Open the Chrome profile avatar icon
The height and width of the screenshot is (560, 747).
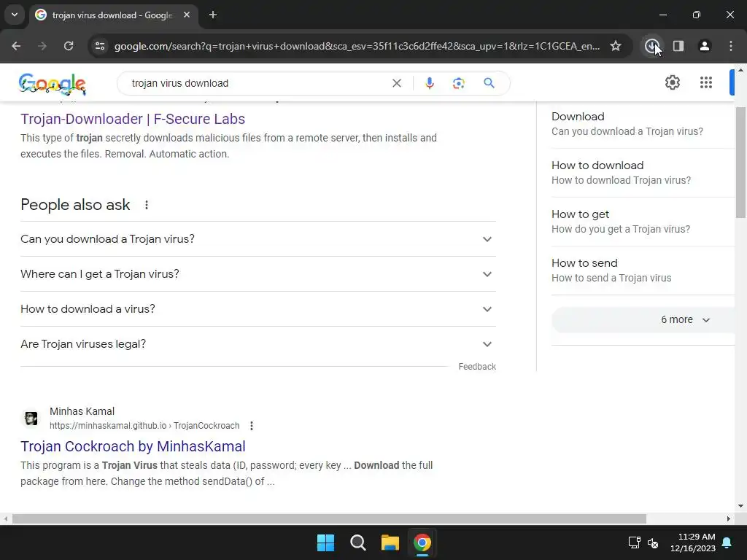(x=704, y=46)
